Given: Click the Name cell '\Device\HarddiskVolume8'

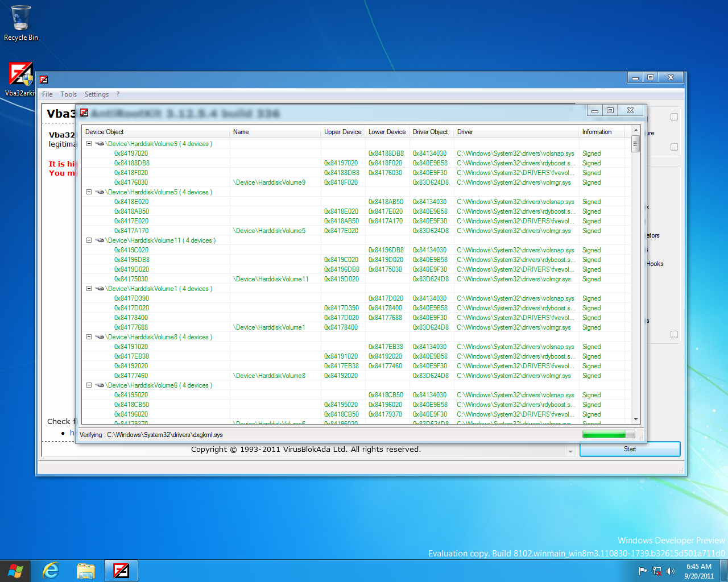Looking at the screenshot, I should click(x=270, y=376).
